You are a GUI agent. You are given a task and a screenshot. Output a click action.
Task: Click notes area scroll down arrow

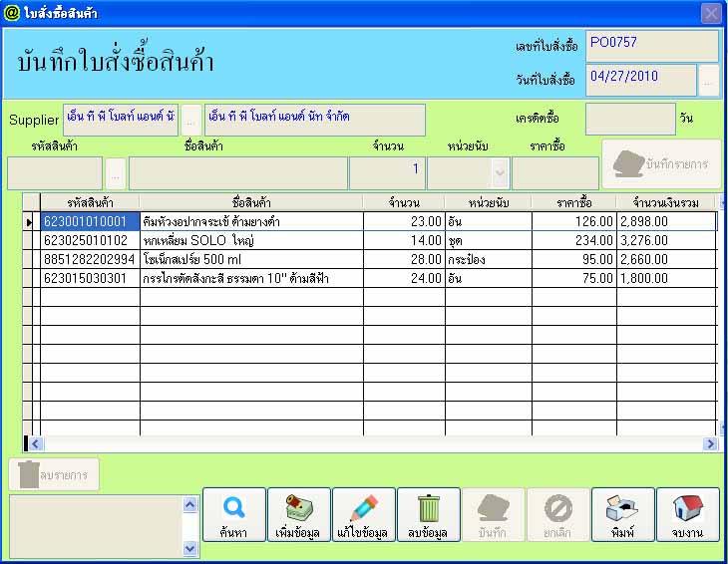189,548
